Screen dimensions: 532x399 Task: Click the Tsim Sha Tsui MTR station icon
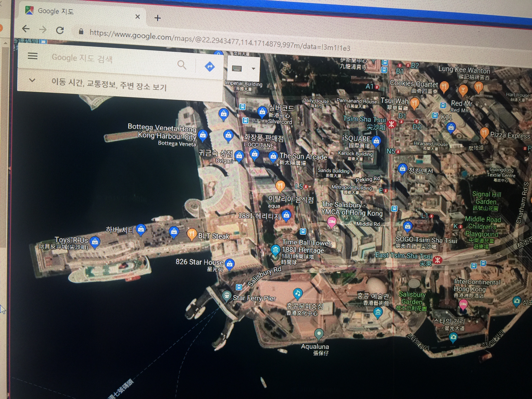tap(392, 124)
